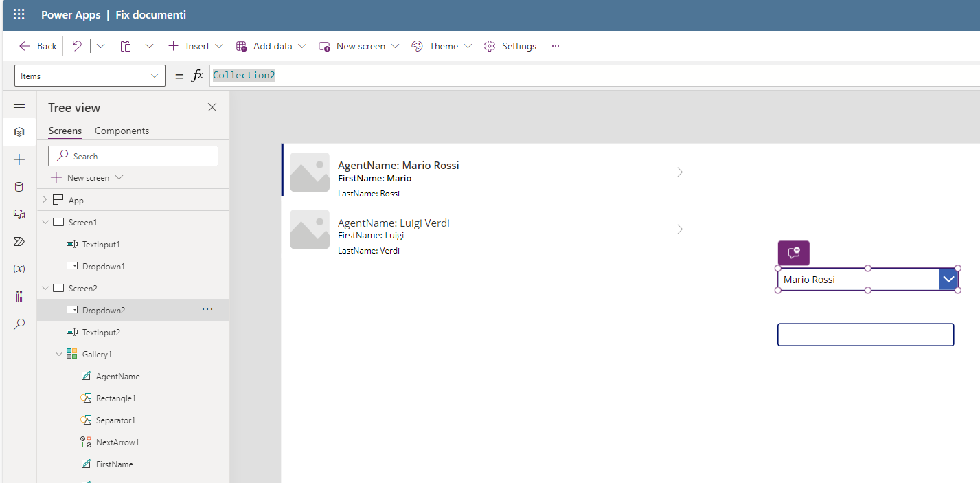
Task: Open the Advanced tools panel icon
Action: pyautogui.click(x=19, y=296)
